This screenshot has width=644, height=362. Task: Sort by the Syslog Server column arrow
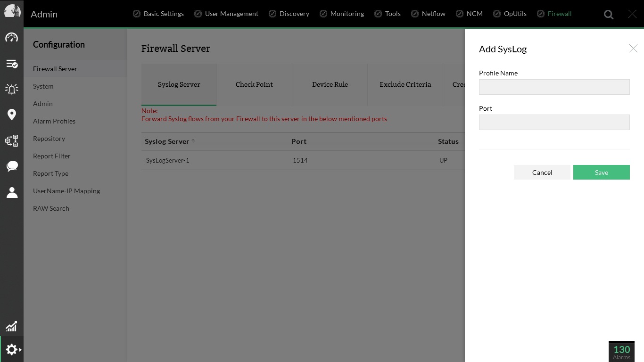click(193, 141)
